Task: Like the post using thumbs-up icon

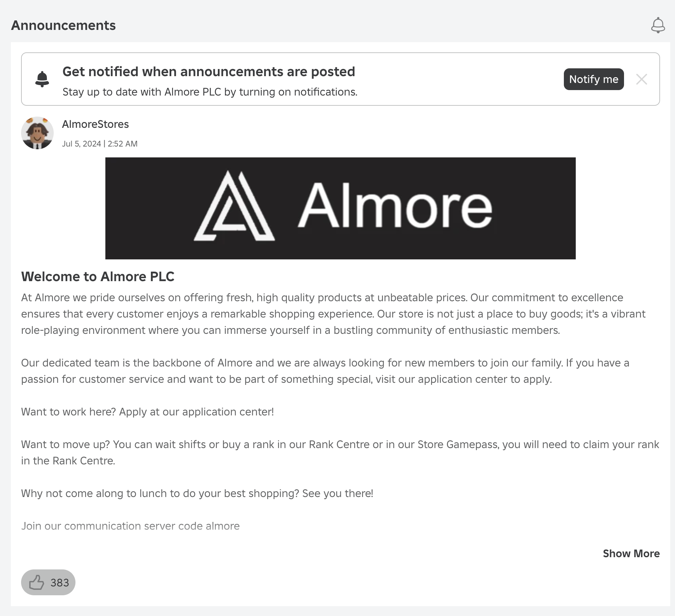Action: click(x=37, y=582)
